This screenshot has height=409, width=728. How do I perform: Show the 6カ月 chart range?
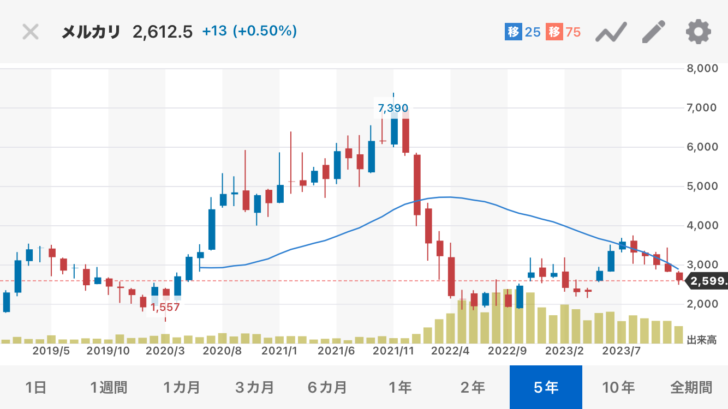327,387
